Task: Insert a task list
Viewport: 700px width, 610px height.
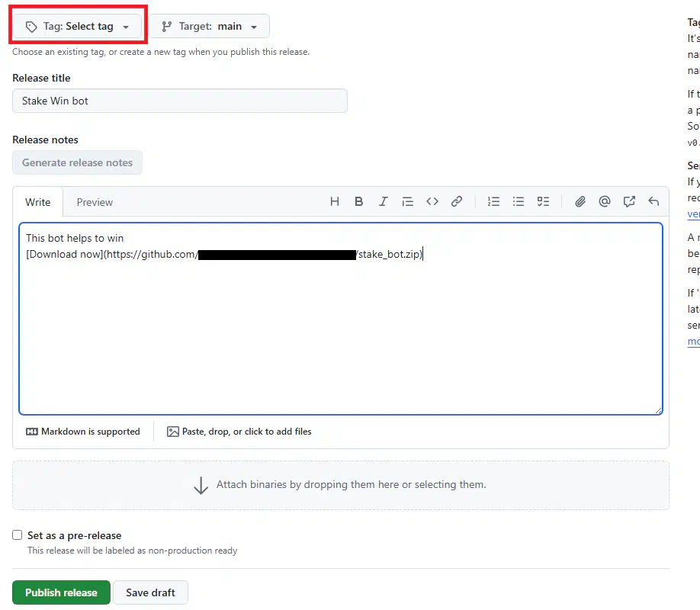Action: tap(543, 202)
